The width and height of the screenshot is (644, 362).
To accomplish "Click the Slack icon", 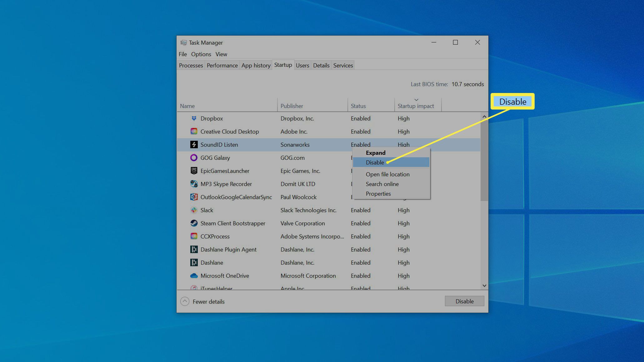I will click(193, 210).
